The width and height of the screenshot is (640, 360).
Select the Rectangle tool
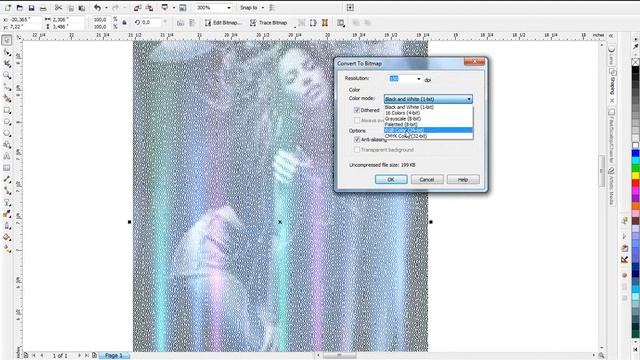[7, 110]
